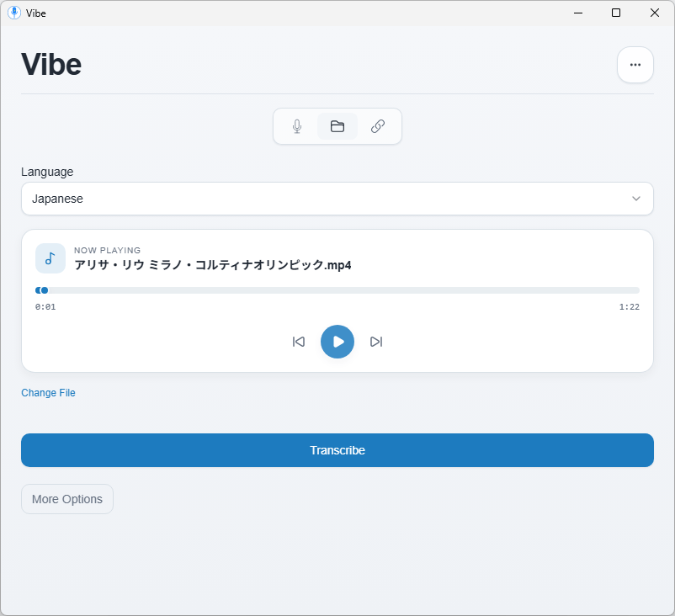Click the music note icon

click(50, 258)
